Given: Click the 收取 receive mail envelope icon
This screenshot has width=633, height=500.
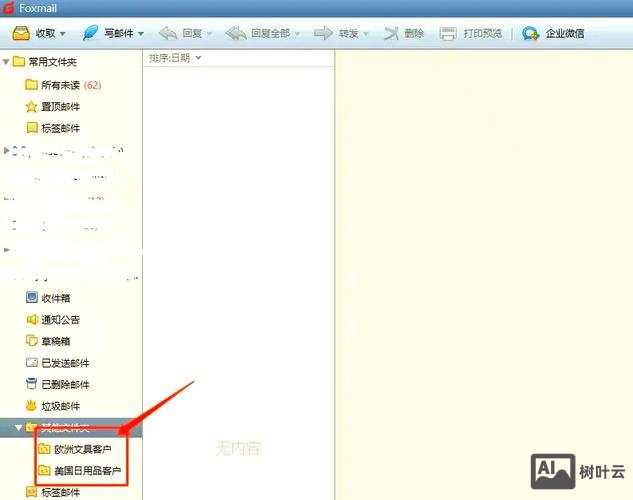Looking at the screenshot, I should coord(21,33).
